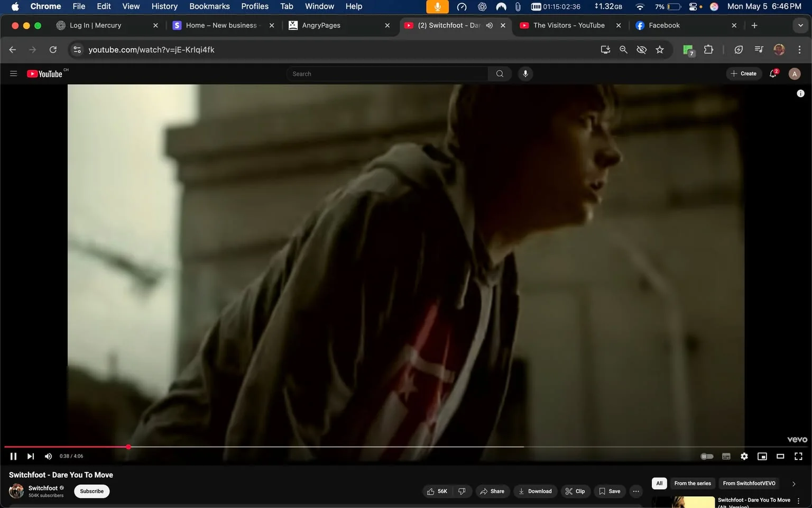Toggle subtitles closed captions button
The height and width of the screenshot is (508, 812).
click(726, 456)
